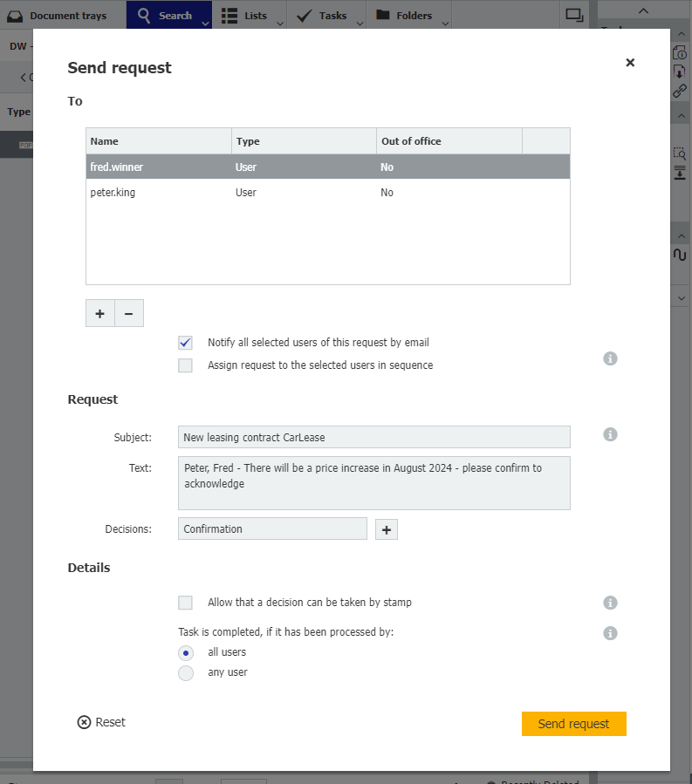
Task: Enable allow decision taken by stamp
Action: (x=185, y=603)
